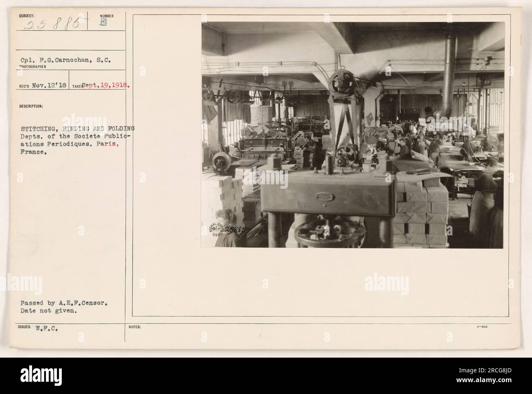The height and width of the screenshot is (394, 532).
Task: Click the received date 'Nov. 12 '18'
Action: 49,86
